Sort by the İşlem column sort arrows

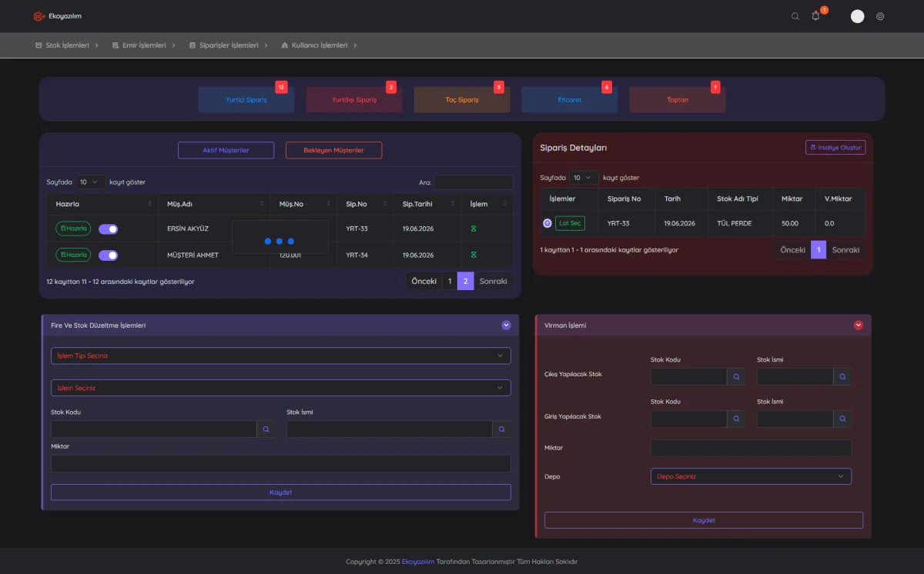coord(505,204)
